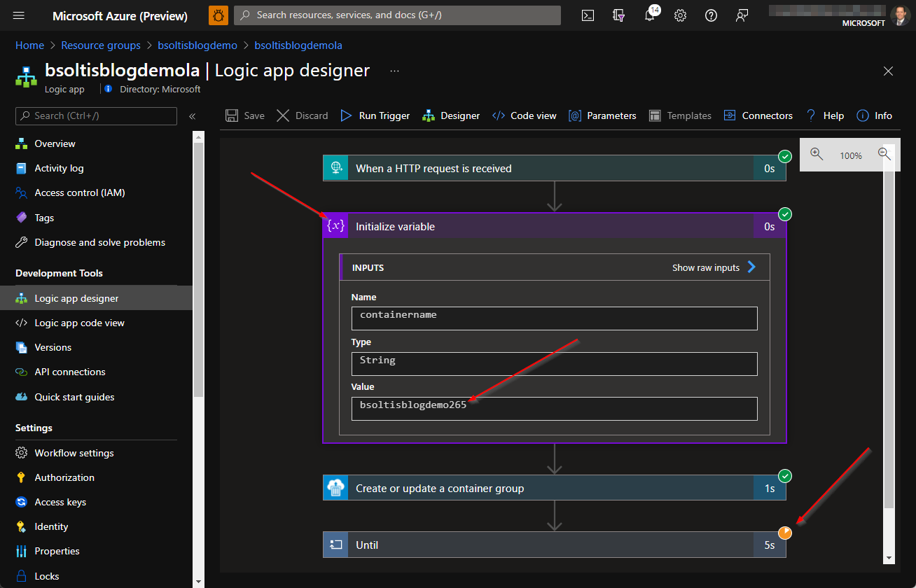Expand Show raw inputs chevron
Image resolution: width=916 pixels, height=588 pixels.
pyautogui.click(x=751, y=267)
